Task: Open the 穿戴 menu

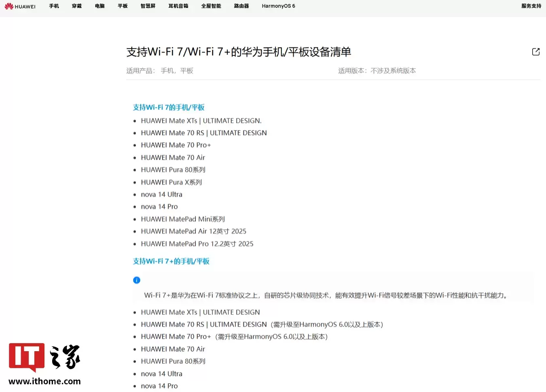Action: tap(76, 6)
